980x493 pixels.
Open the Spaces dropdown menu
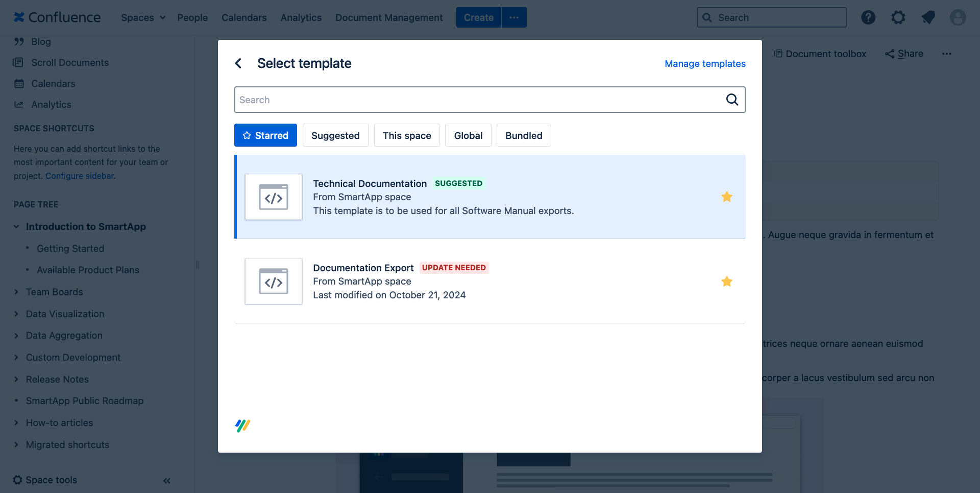tap(143, 18)
